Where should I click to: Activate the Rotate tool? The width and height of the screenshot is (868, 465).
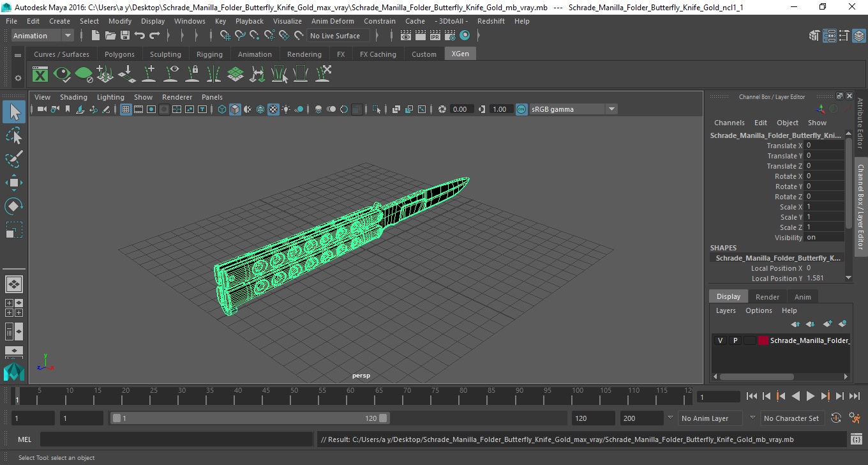[14, 206]
